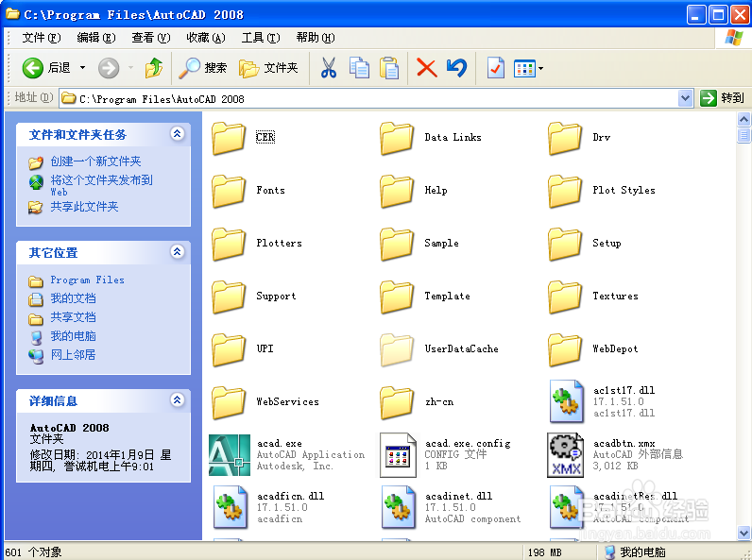Open 我的电脑 link in sidebar
Image resolution: width=752 pixels, height=560 pixels.
pos(73,336)
